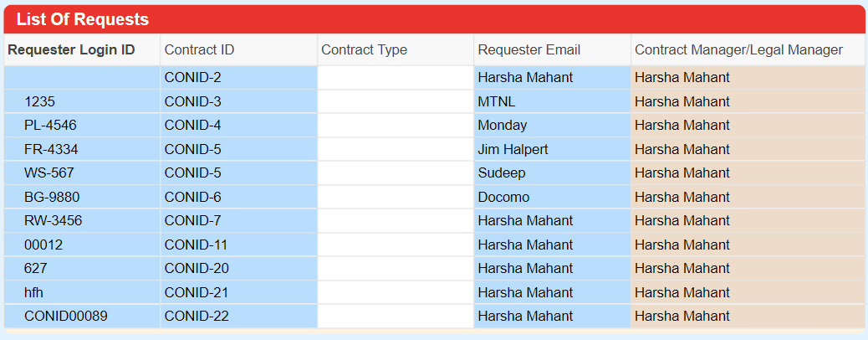Screen dimensions: 868x340
Task: Click the CONID-11 contract ID cell
Action: click(x=238, y=245)
